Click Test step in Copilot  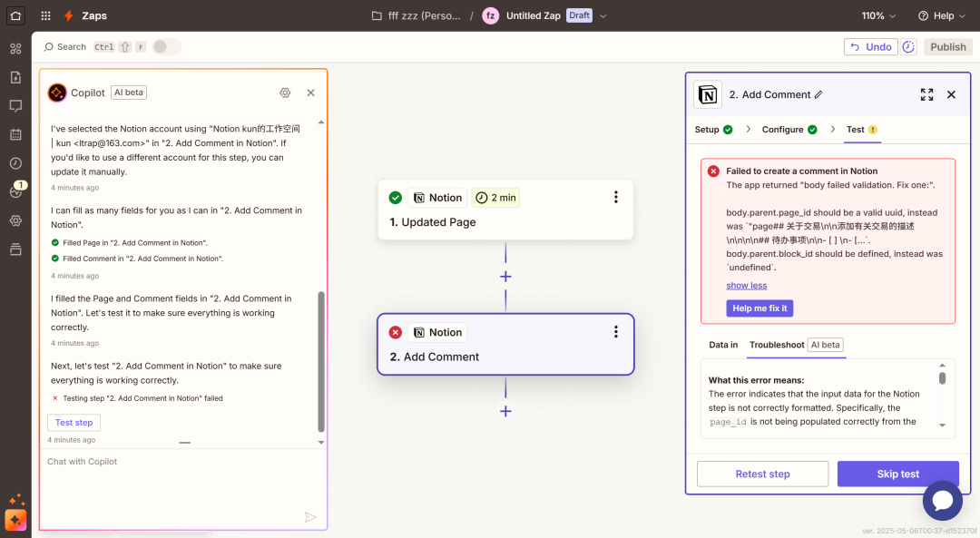click(x=73, y=423)
